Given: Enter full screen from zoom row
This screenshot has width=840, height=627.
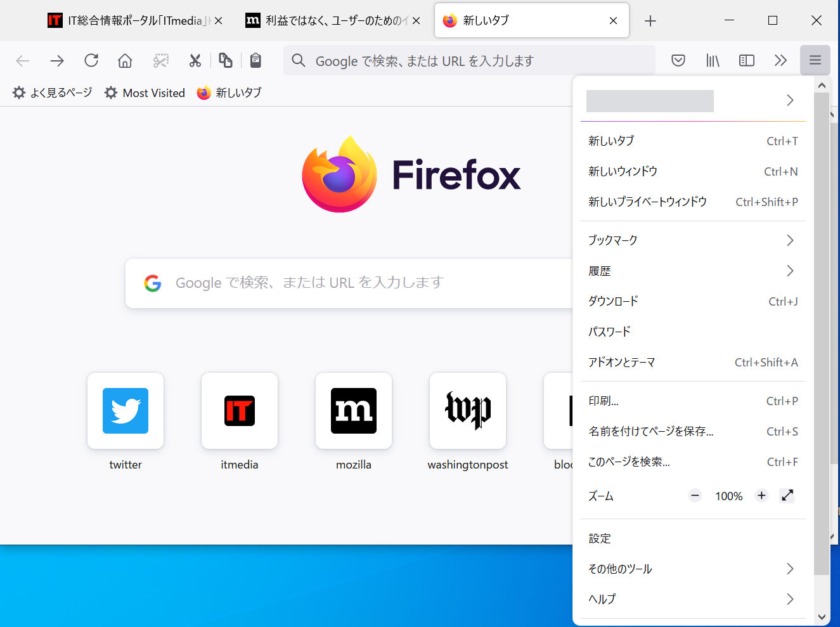Looking at the screenshot, I should point(787,496).
